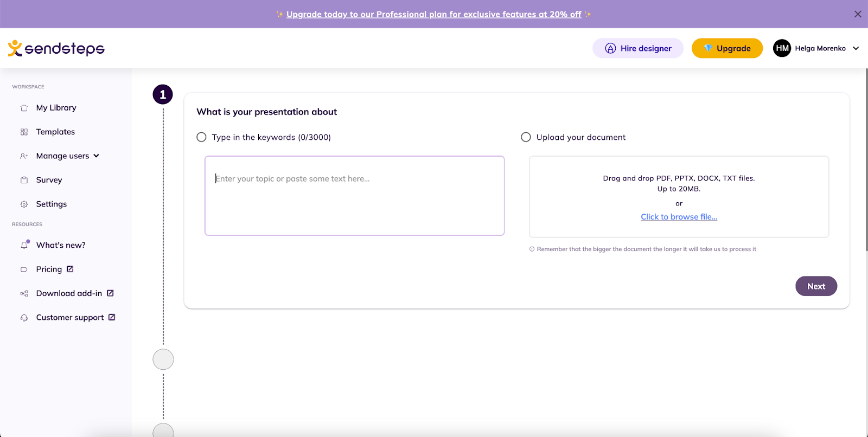
Task: Click the Manage users person icon
Action: coord(24,156)
